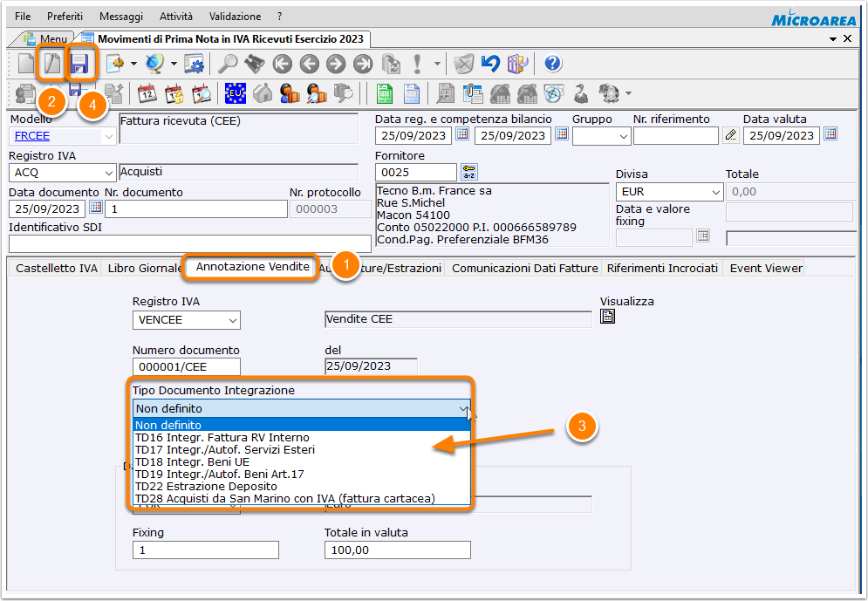868x601 pixels.
Task: Go to the last record arrow icon
Action: click(x=363, y=65)
